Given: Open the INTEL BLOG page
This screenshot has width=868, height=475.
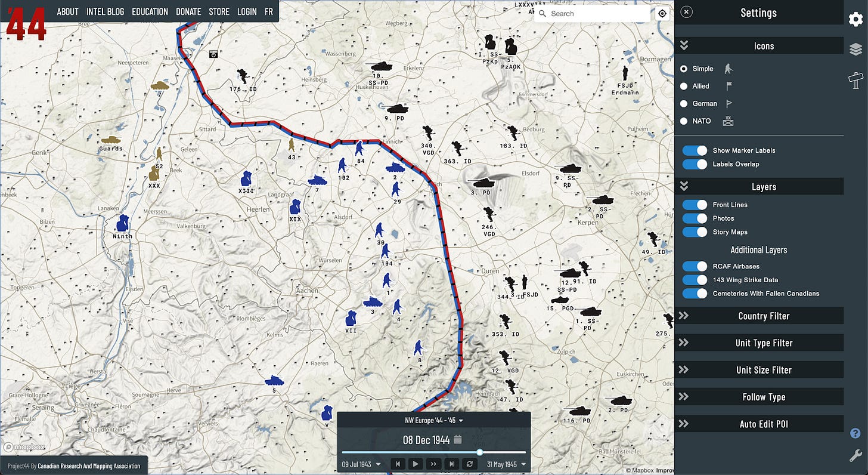Looking at the screenshot, I should [x=105, y=11].
